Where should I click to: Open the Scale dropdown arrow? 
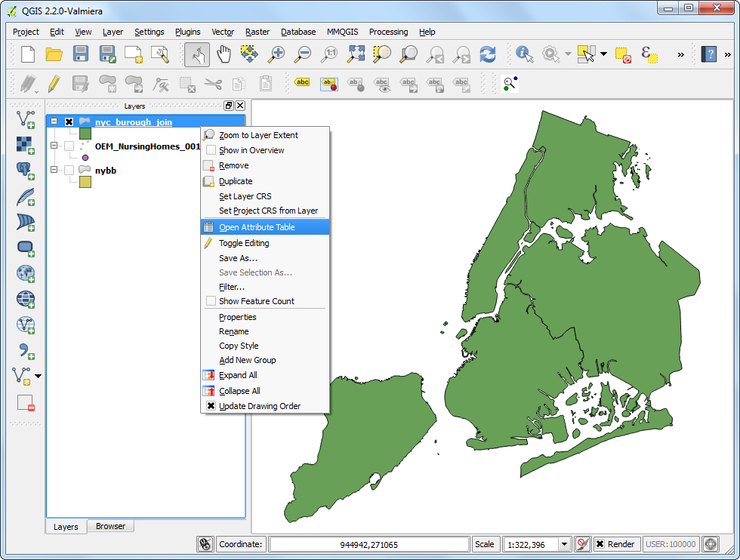click(x=565, y=544)
